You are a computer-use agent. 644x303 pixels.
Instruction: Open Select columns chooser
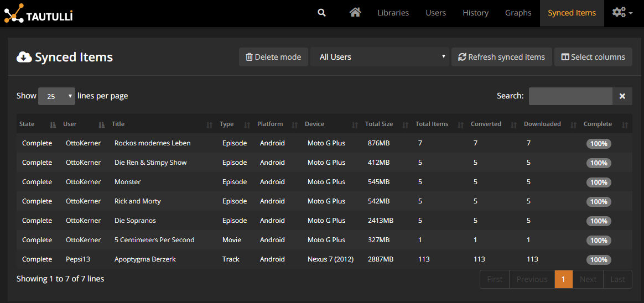click(x=593, y=57)
